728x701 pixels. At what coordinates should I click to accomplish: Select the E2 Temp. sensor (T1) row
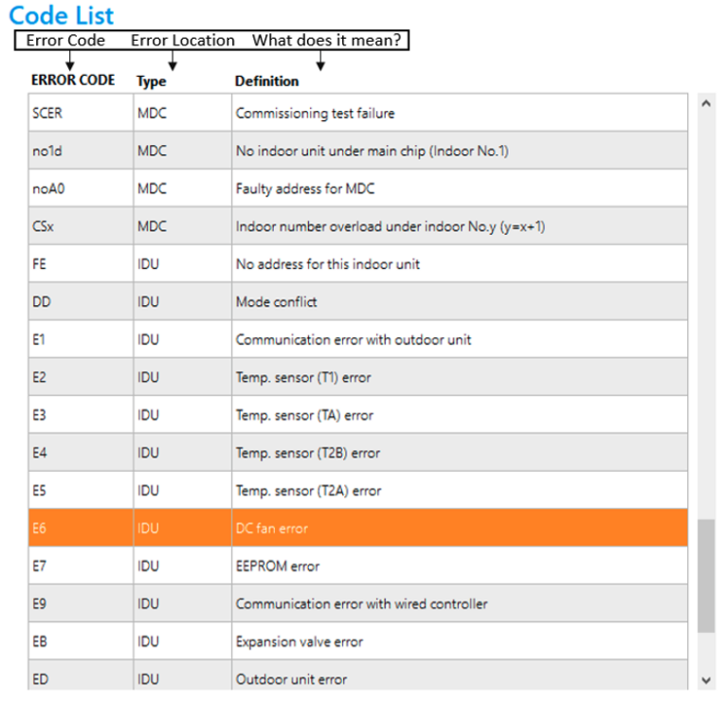[x=358, y=377]
